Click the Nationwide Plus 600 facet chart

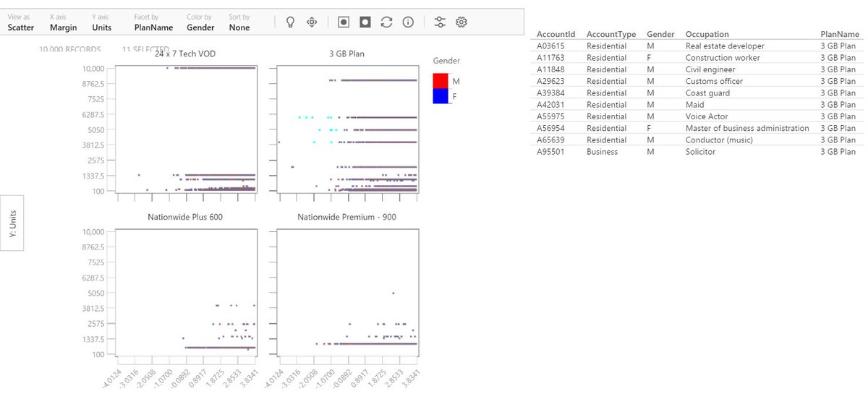(x=185, y=293)
